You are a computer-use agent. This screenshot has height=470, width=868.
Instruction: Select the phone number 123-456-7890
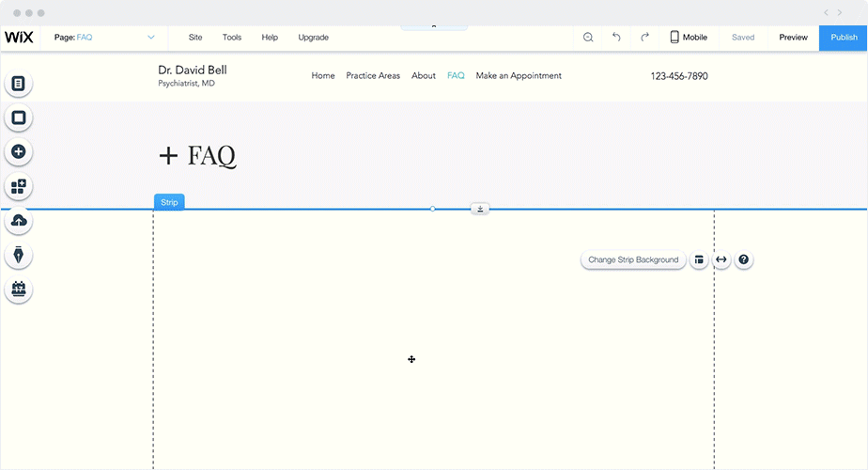(x=679, y=76)
